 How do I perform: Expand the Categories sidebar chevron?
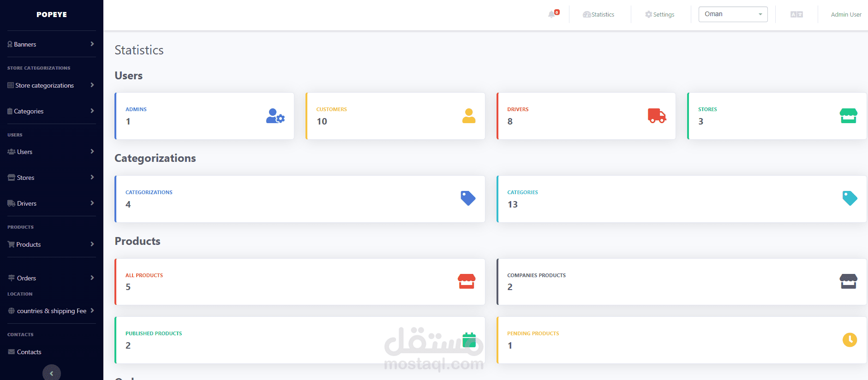92,111
